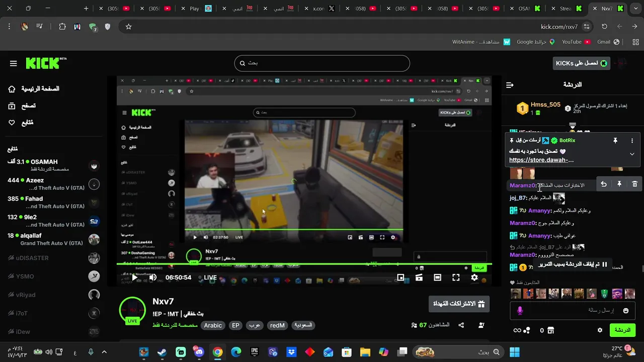Go to Kick home via KICK logo
The image size is (644, 362).
(x=46, y=63)
